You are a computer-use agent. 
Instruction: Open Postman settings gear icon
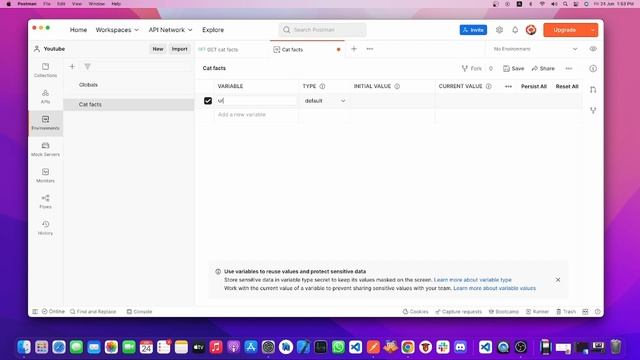click(x=499, y=30)
